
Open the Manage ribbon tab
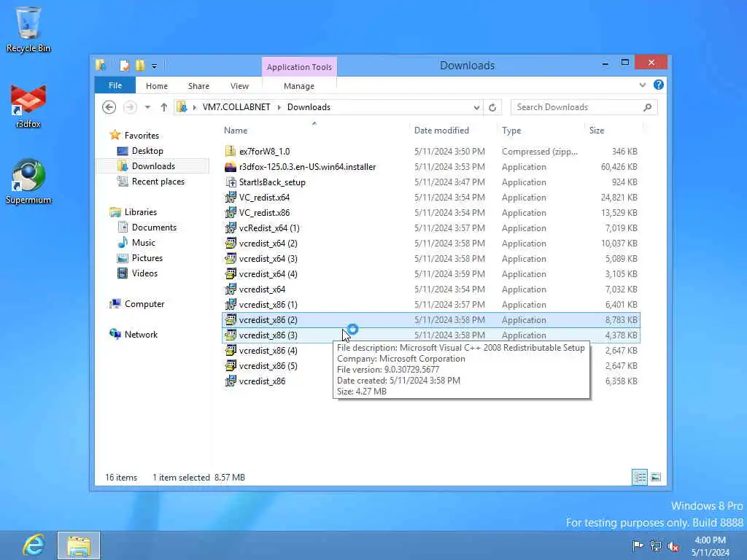(299, 86)
